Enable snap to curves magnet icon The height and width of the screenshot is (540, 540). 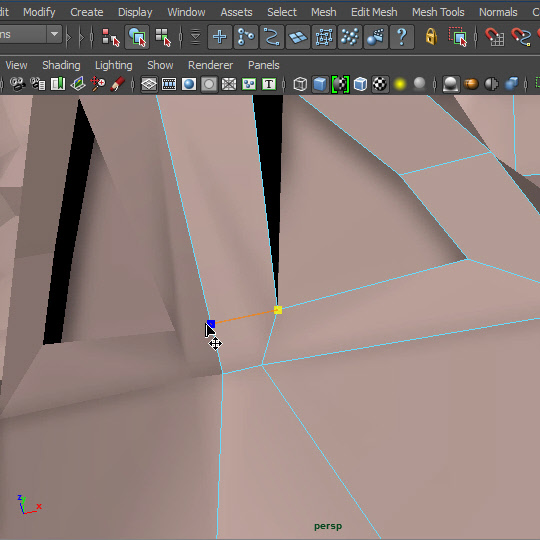pos(521,37)
